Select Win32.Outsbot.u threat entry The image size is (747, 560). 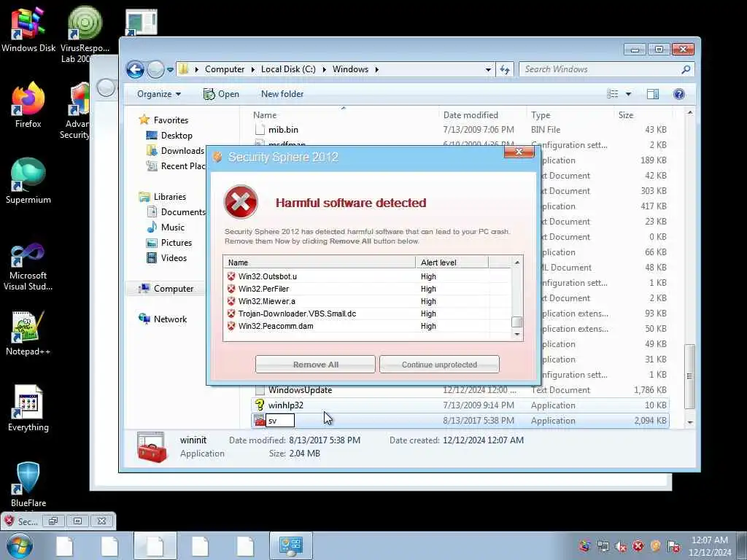[x=367, y=276]
